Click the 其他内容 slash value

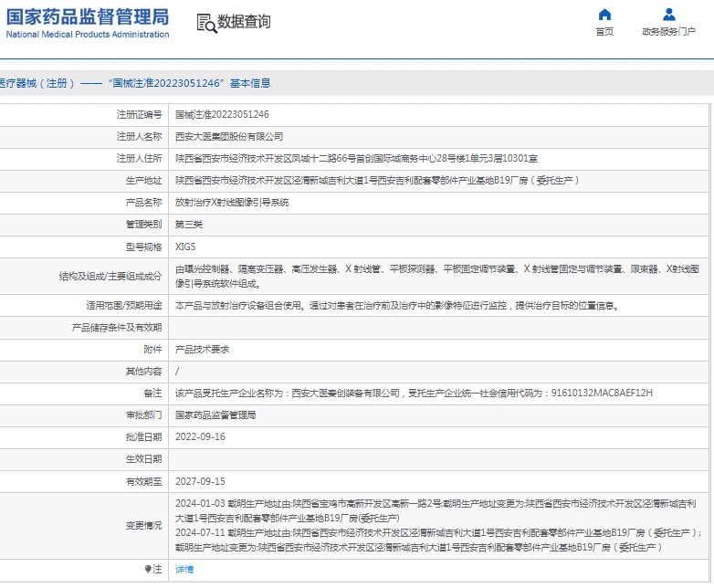[x=177, y=372]
